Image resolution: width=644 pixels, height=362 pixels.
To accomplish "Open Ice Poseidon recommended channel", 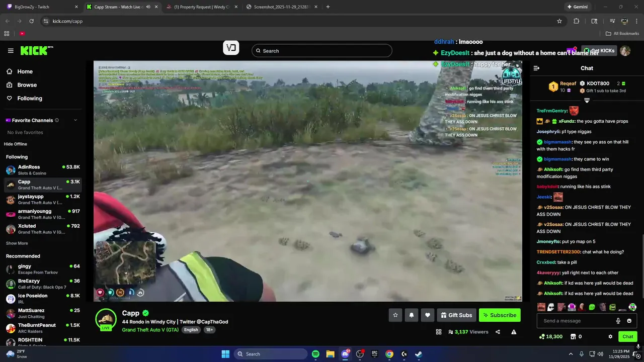I will 42,299.
